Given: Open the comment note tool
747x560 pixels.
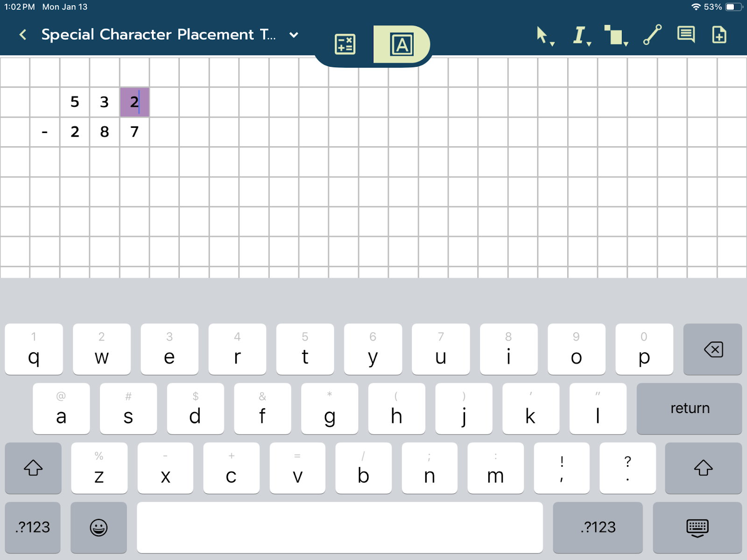Looking at the screenshot, I should (x=686, y=35).
